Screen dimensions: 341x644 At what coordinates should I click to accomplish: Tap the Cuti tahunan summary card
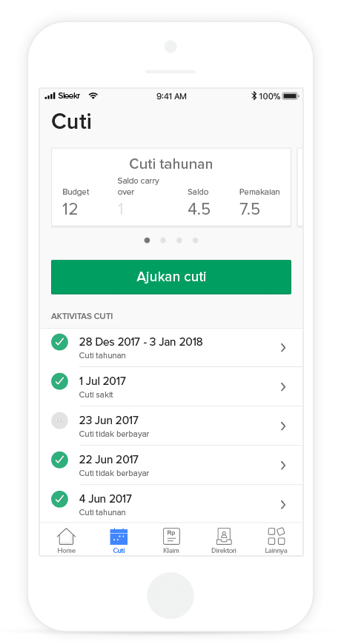[x=171, y=187]
